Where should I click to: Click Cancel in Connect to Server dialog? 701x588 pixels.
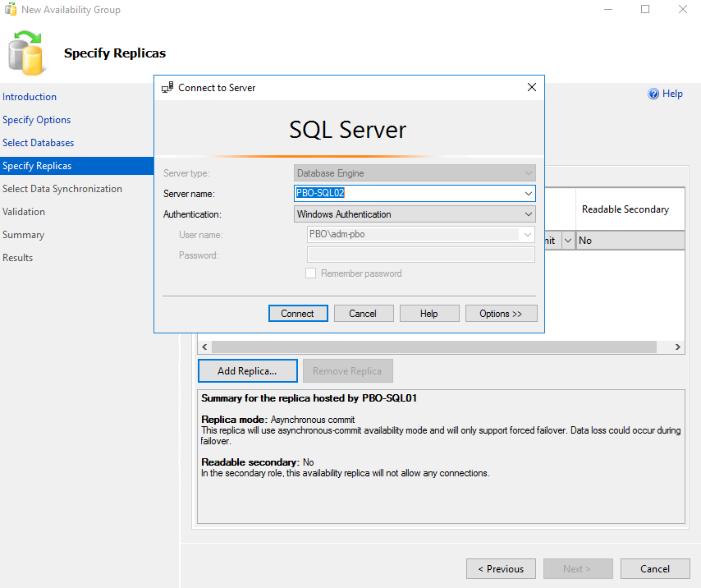(x=364, y=314)
